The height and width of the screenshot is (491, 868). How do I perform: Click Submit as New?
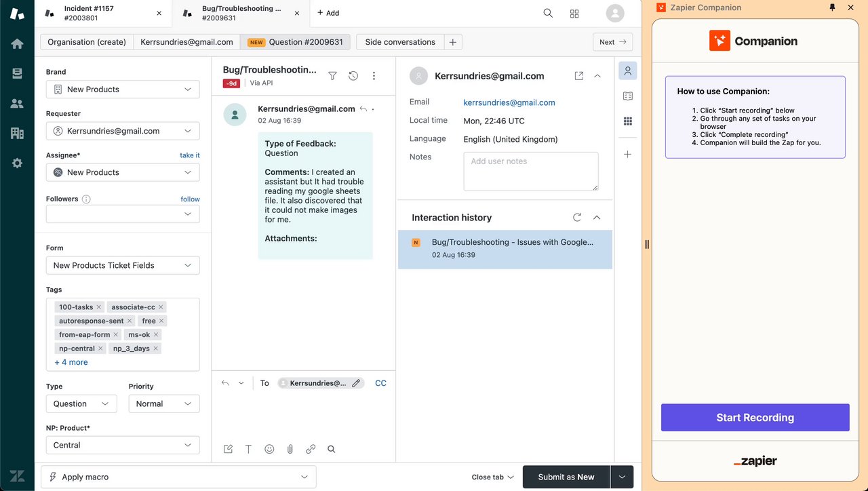click(566, 477)
